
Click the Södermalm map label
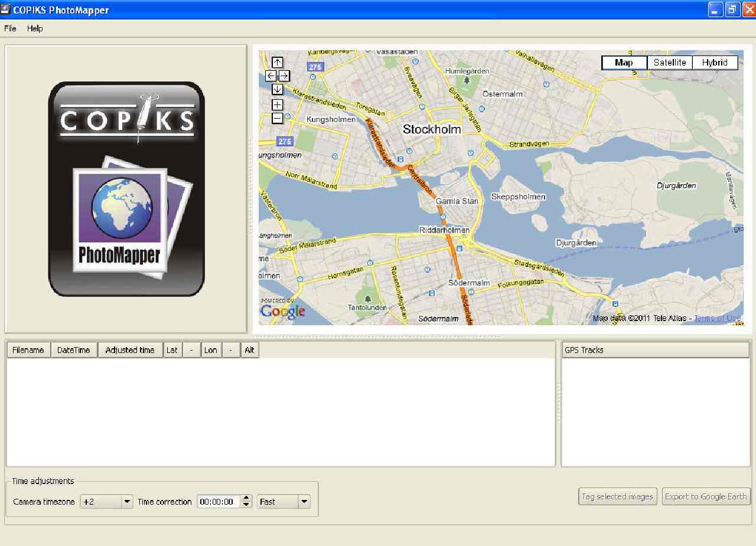click(469, 283)
